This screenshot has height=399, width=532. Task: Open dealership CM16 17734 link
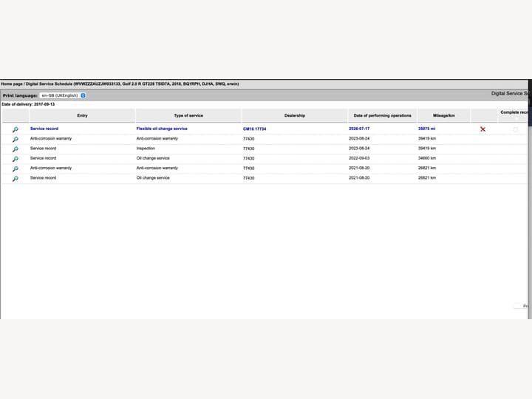coord(254,129)
